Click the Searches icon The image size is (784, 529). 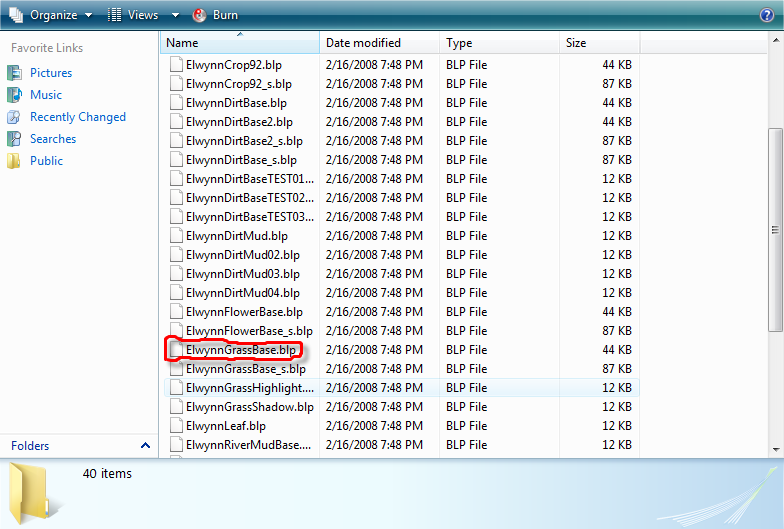[14, 139]
